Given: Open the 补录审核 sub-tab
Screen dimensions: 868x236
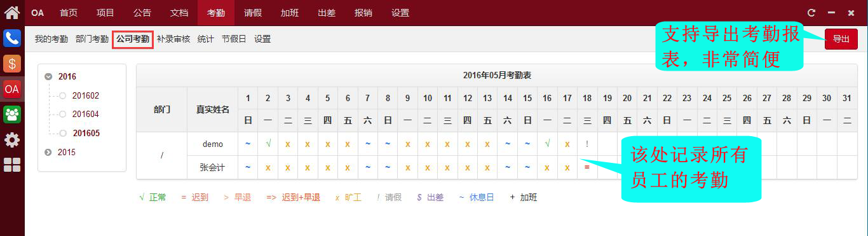Looking at the screenshot, I should click(x=173, y=39).
